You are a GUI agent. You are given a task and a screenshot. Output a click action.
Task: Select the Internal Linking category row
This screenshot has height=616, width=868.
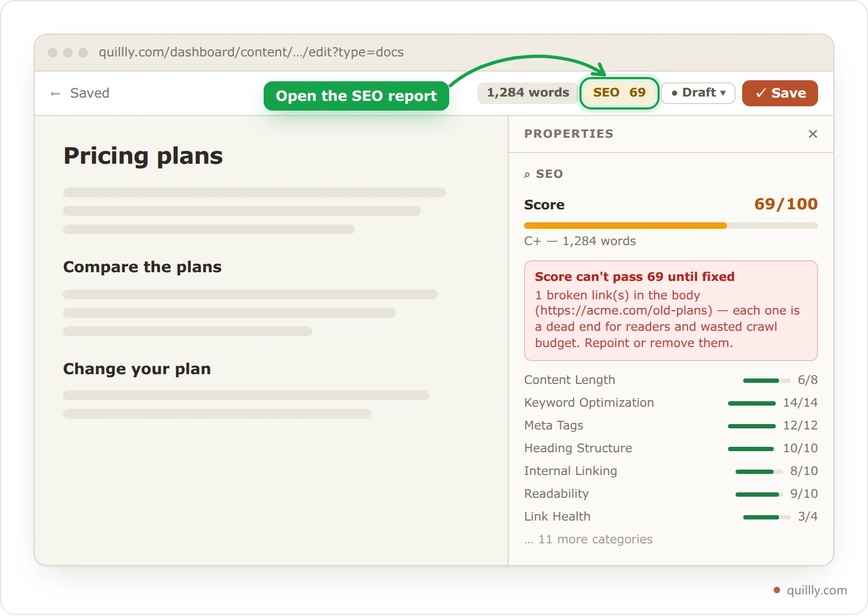[671, 471]
